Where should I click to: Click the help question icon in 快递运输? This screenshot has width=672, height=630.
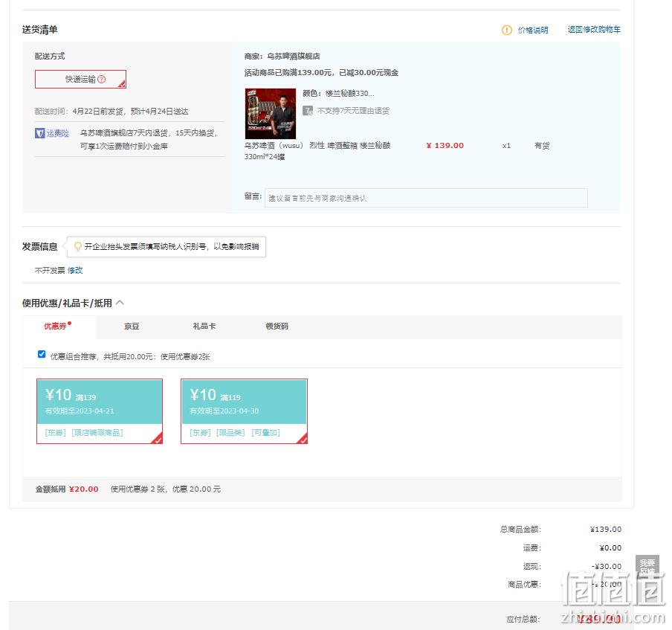102,80
